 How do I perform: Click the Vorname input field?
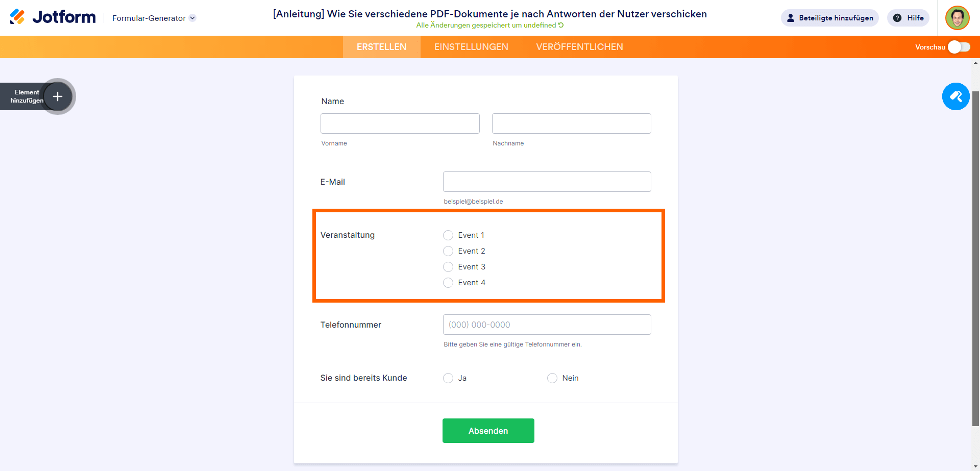coord(400,123)
